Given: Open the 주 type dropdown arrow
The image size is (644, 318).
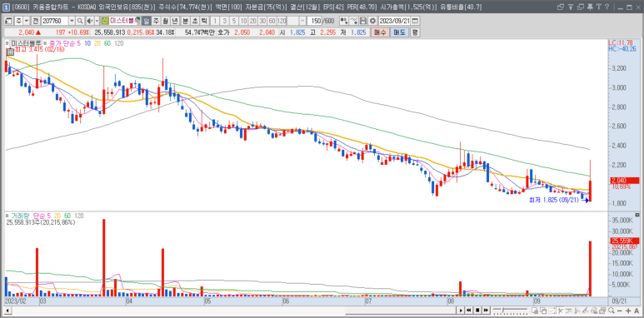Looking at the screenshot, I should [27, 21].
